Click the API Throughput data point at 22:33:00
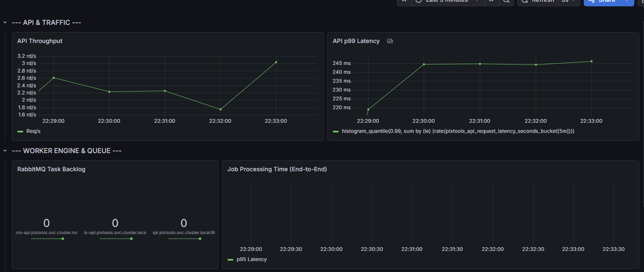 click(x=276, y=62)
